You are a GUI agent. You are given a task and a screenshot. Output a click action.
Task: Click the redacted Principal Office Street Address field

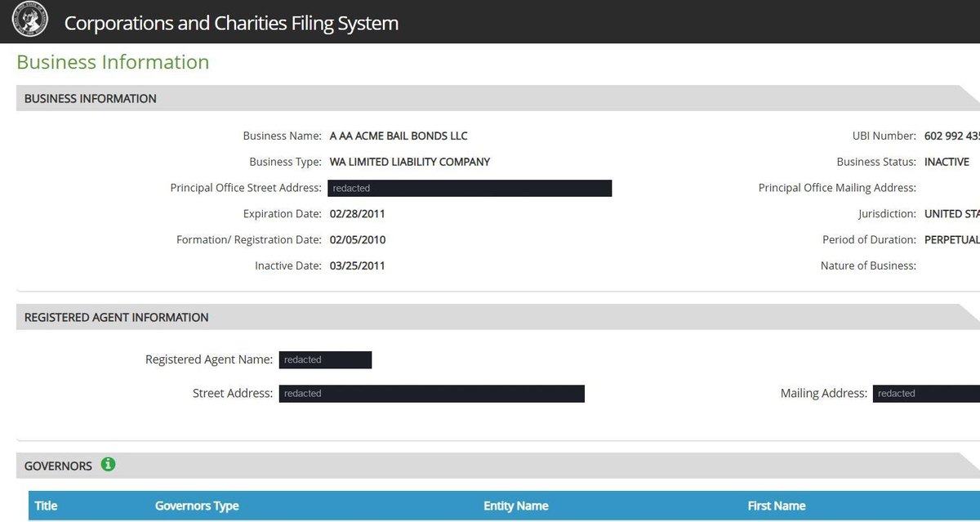coord(470,188)
